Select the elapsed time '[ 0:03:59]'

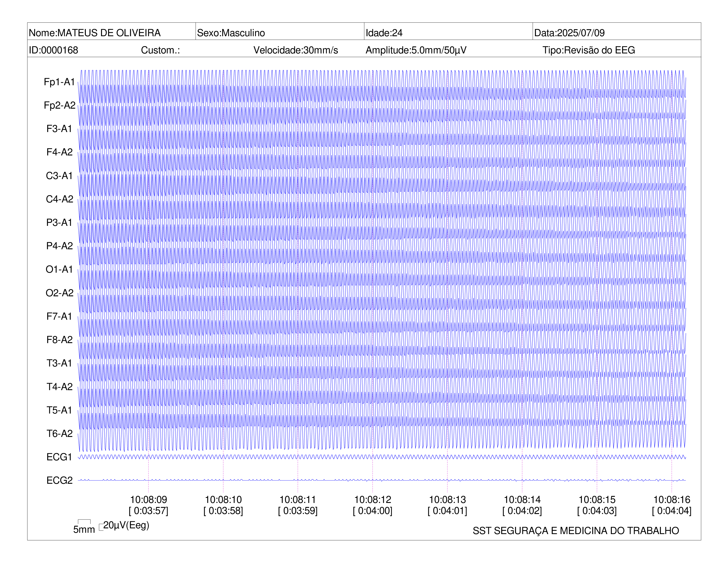click(298, 511)
